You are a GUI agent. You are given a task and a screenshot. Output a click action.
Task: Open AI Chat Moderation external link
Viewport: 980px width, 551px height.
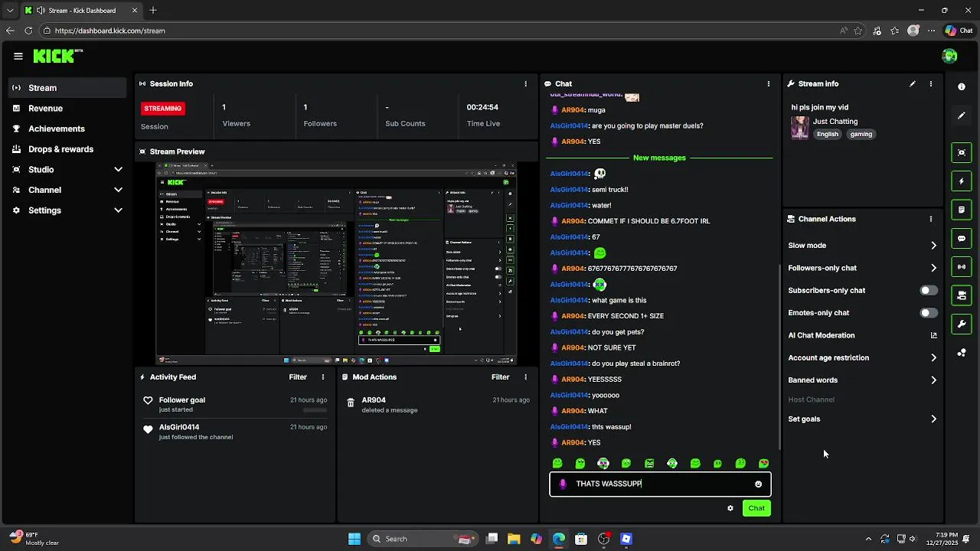pyautogui.click(x=933, y=335)
